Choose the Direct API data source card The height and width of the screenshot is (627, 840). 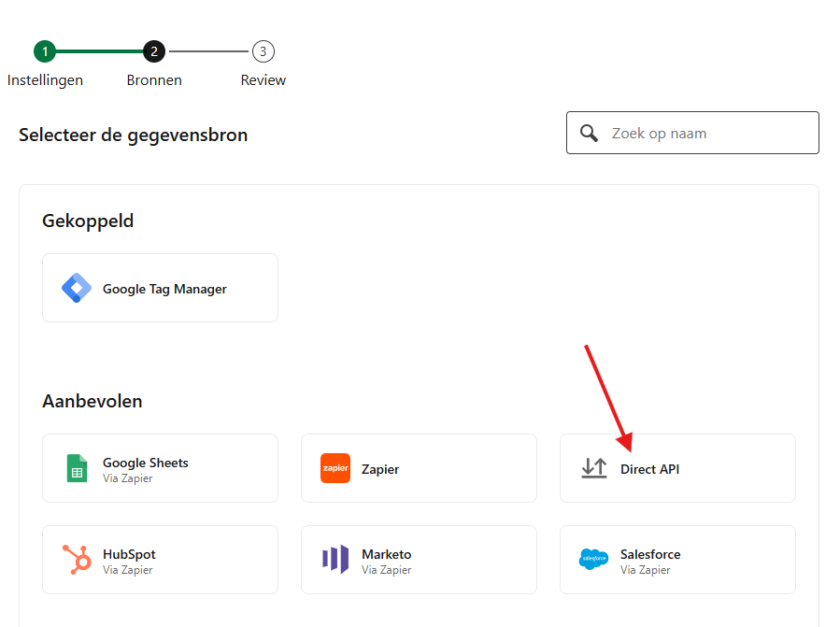[677, 468]
